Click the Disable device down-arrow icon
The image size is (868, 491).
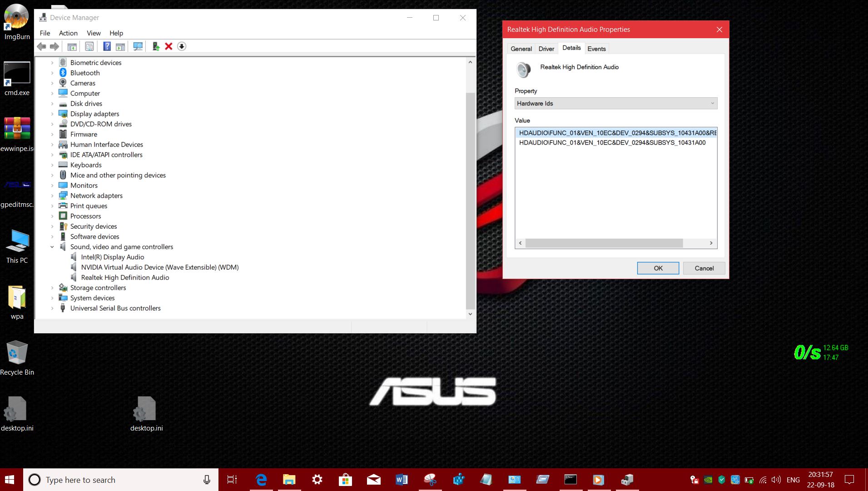(182, 46)
